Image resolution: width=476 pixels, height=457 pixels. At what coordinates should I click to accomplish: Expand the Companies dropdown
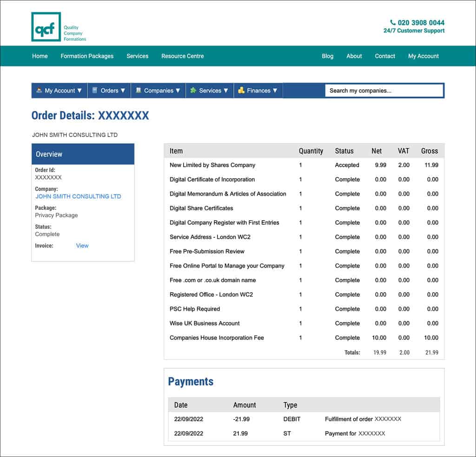click(x=177, y=91)
